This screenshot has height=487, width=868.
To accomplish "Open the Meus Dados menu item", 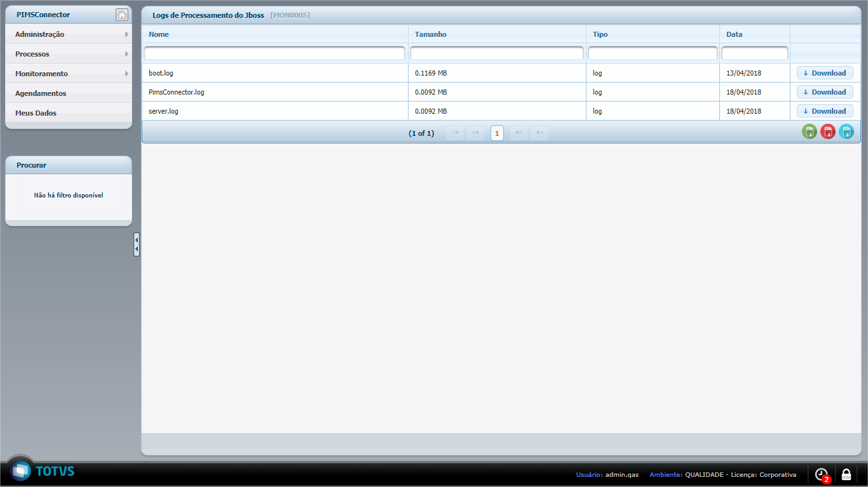I will 69,113.
